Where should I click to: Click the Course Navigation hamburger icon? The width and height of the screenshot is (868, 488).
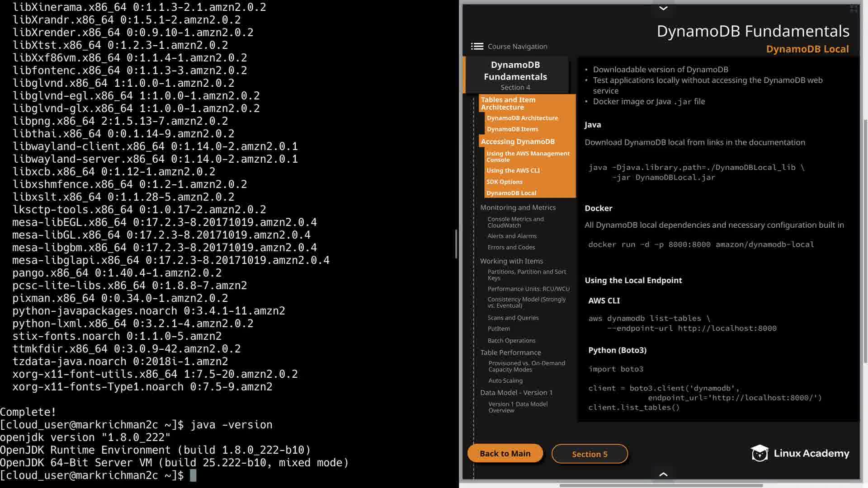(477, 47)
